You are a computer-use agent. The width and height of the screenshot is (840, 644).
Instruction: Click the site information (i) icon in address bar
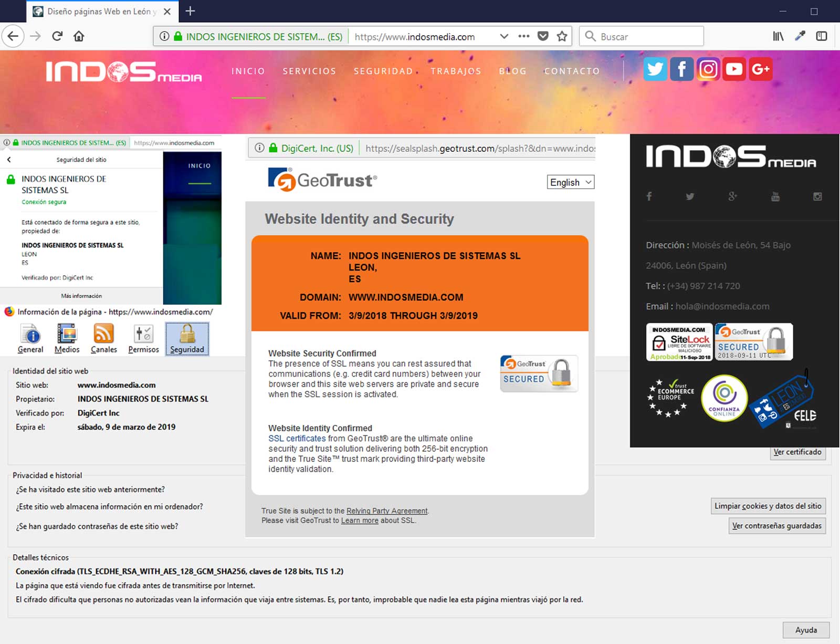click(164, 36)
